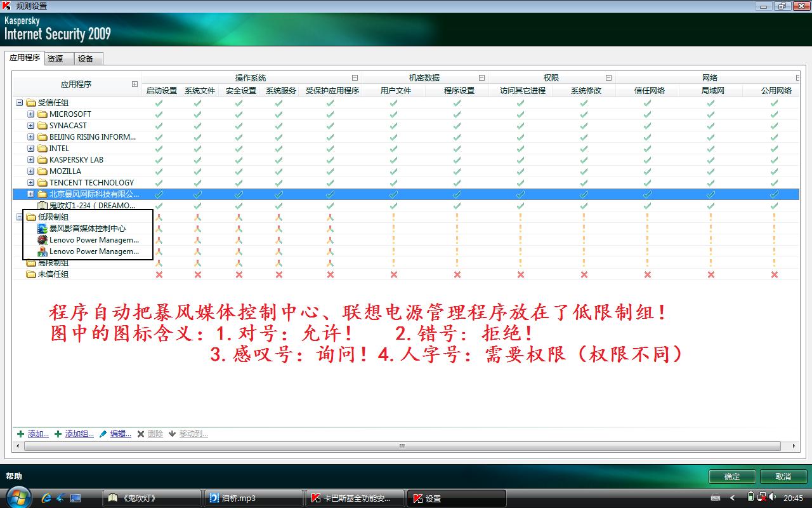
Task: Click the network tray icon
Action: [x=761, y=497]
